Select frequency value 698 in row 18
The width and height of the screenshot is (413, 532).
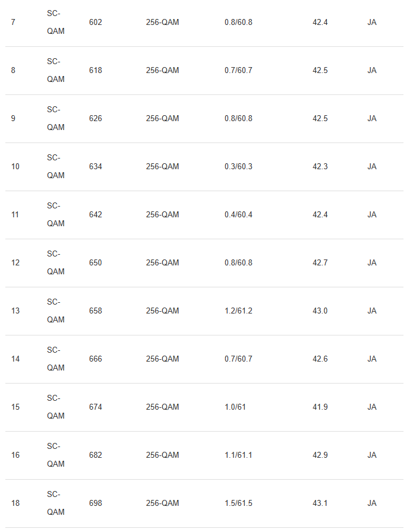pos(95,503)
